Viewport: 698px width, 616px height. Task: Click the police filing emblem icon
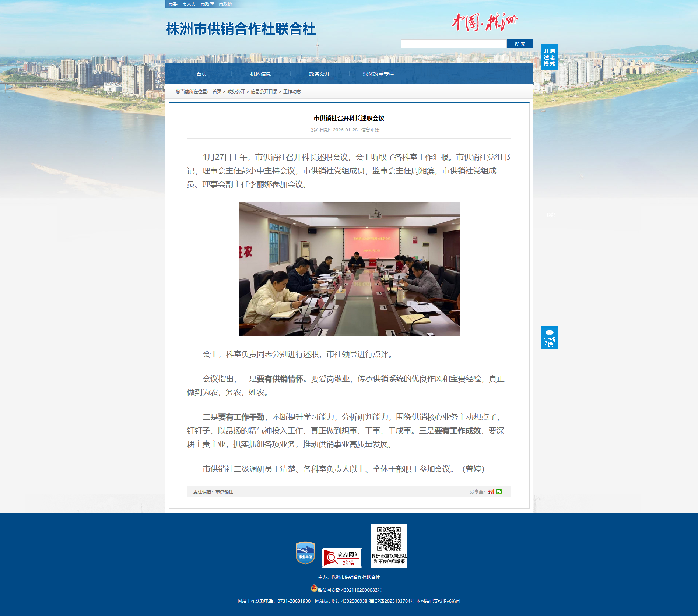click(314, 588)
